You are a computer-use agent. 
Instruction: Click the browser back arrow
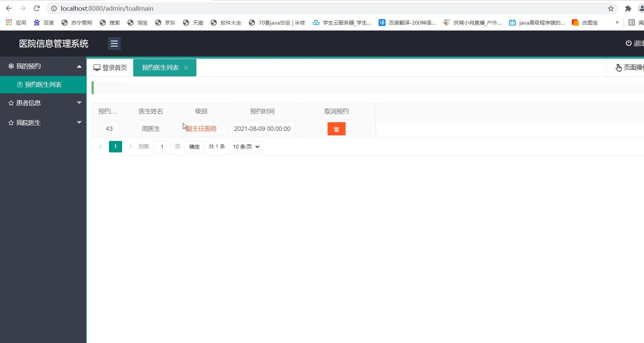point(9,8)
